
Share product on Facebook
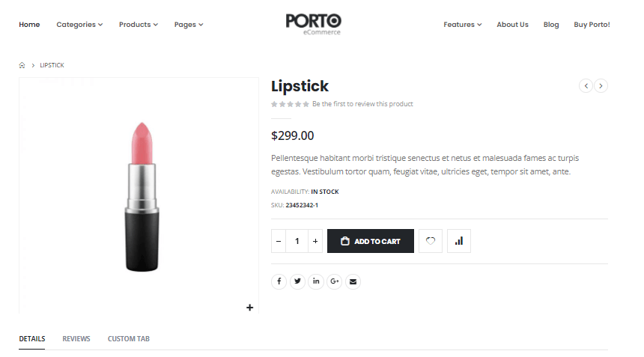pos(279,281)
